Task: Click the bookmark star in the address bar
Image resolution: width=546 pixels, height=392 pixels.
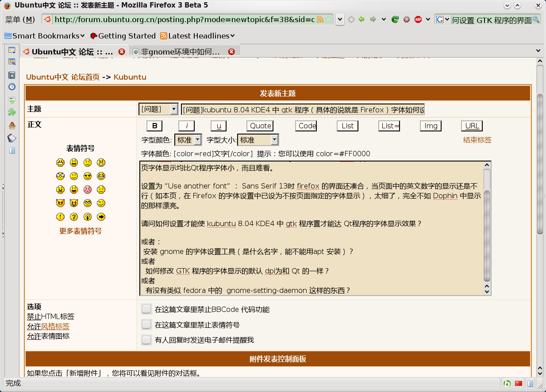Action: tap(328, 19)
